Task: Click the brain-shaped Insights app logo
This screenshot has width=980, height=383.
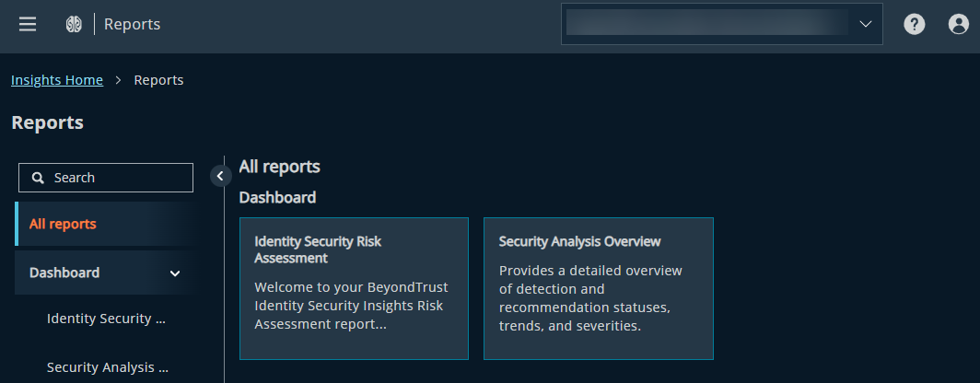Action: [74, 24]
